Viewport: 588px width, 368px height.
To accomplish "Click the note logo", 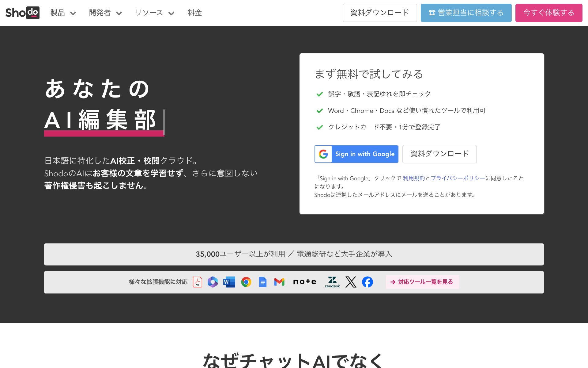I will coord(305,282).
